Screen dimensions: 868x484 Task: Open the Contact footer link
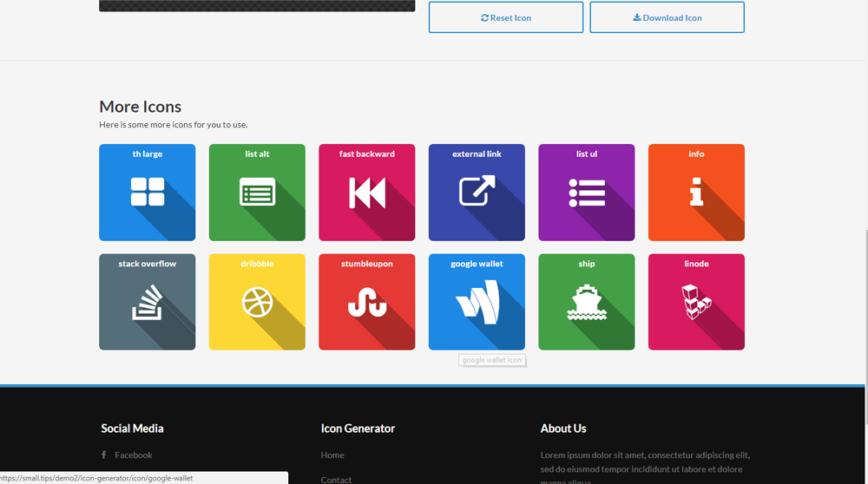(x=336, y=479)
